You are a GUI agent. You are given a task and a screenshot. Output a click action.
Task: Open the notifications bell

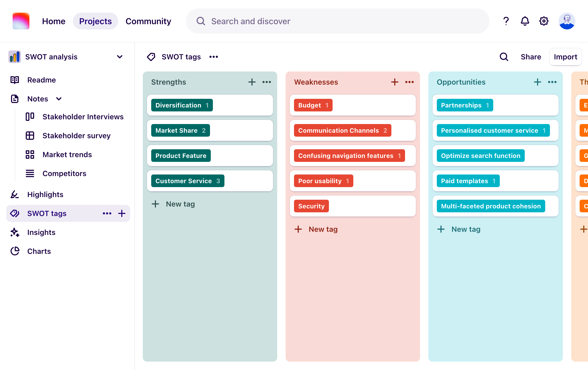(x=525, y=21)
